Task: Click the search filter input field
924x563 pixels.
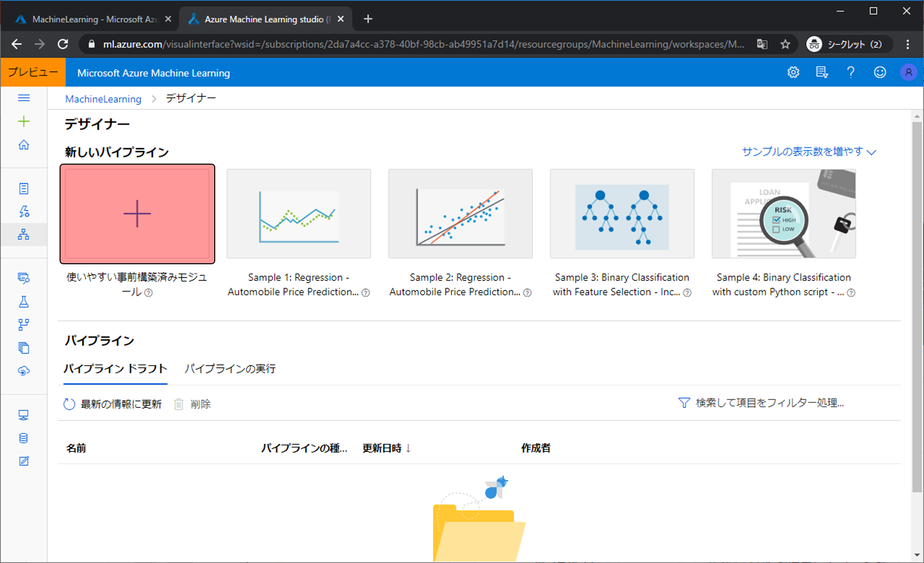Action: (769, 403)
